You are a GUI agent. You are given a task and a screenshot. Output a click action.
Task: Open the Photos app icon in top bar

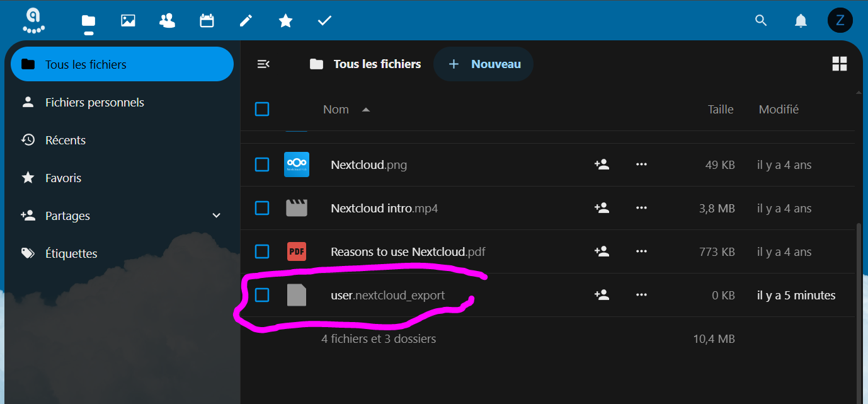click(x=128, y=21)
